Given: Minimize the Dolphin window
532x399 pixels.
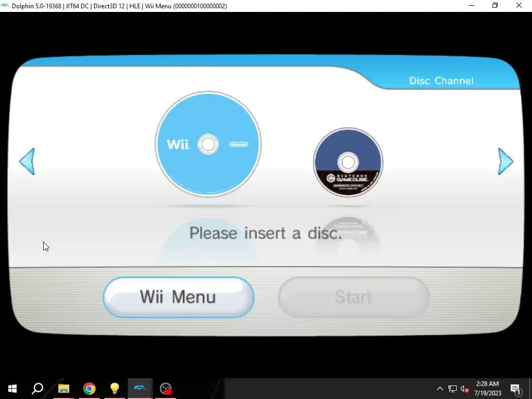Looking at the screenshot, I should (x=472, y=6).
